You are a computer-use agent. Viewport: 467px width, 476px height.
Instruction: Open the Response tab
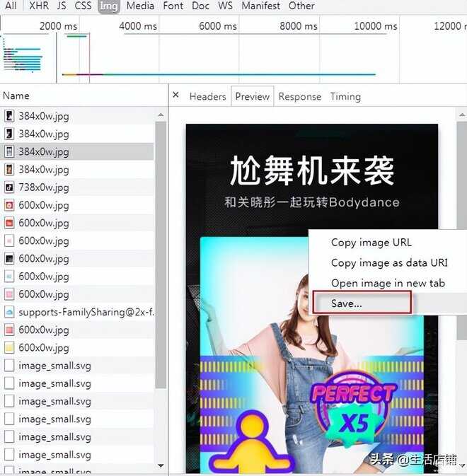(299, 97)
